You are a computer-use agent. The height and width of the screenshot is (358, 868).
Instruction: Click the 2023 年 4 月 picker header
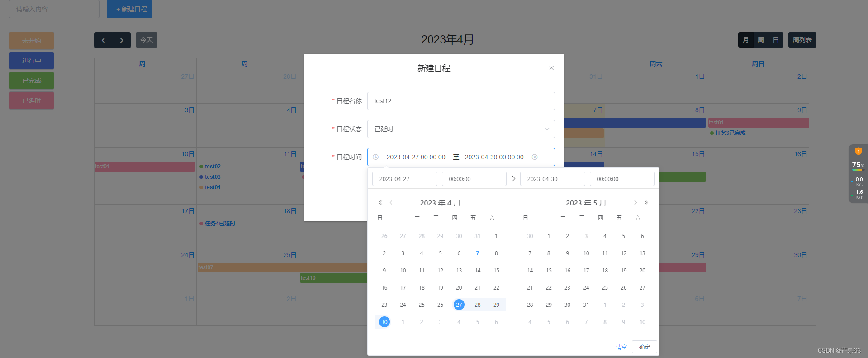440,203
